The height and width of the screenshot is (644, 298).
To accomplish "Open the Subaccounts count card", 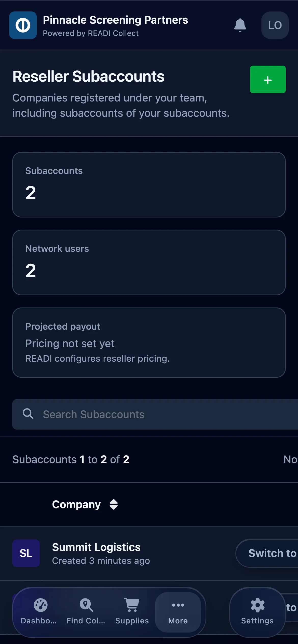I will point(149,185).
